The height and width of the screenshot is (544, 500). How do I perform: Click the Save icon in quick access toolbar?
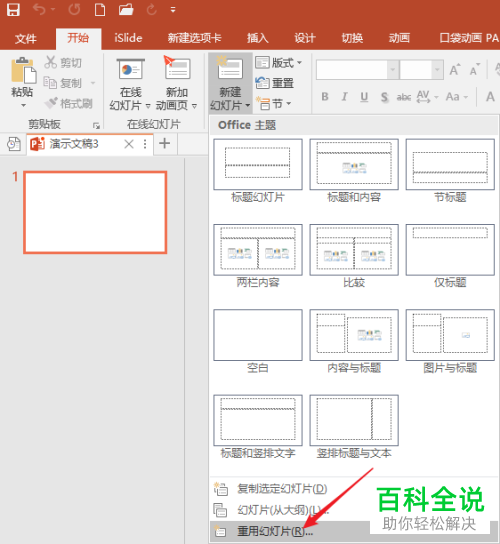click(x=13, y=9)
